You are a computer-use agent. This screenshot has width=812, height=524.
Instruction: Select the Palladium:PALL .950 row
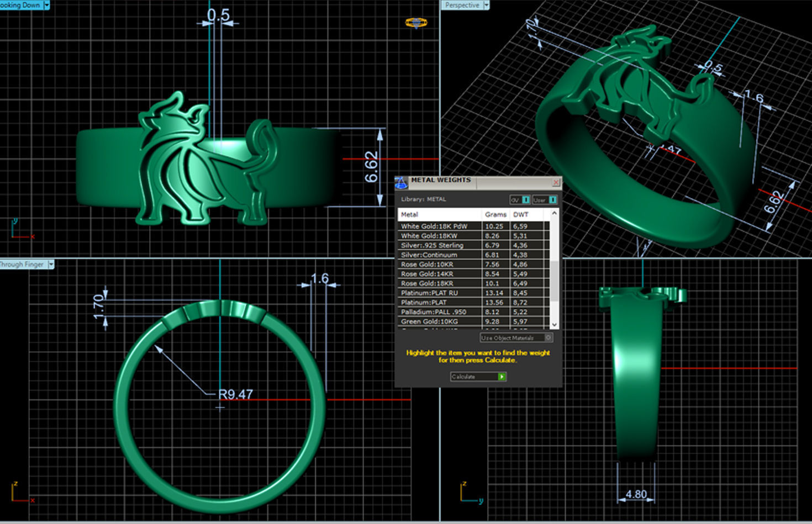pyautogui.click(x=474, y=312)
